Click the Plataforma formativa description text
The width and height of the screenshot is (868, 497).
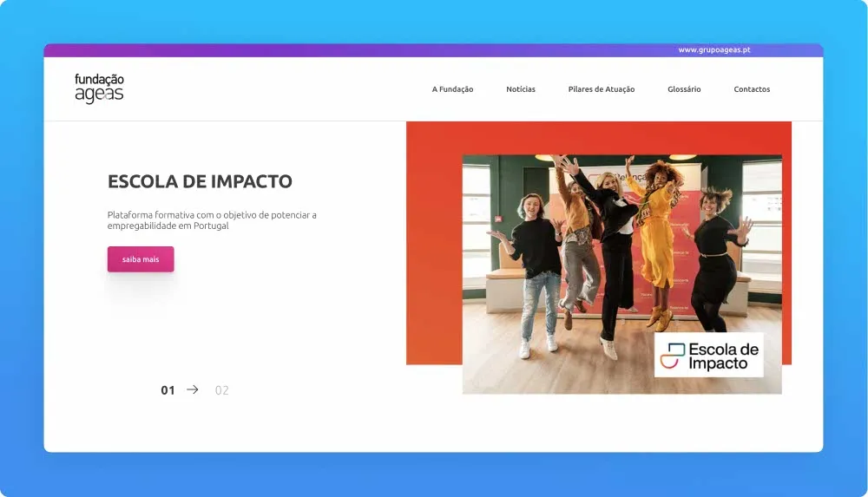(x=212, y=220)
